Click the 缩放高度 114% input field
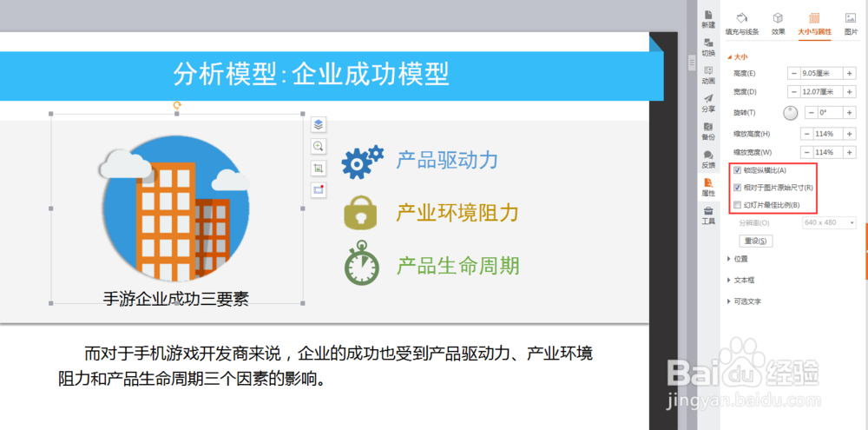The height and width of the screenshot is (430, 868). pyautogui.click(x=828, y=134)
